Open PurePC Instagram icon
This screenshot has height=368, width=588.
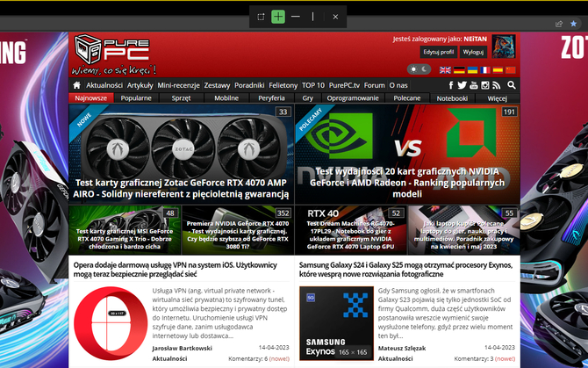tap(484, 85)
